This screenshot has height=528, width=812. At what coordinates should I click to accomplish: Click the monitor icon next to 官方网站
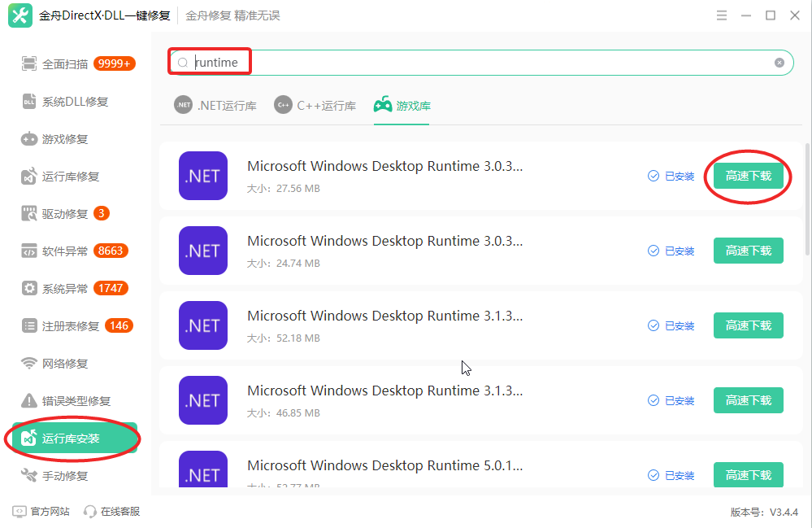(x=20, y=512)
